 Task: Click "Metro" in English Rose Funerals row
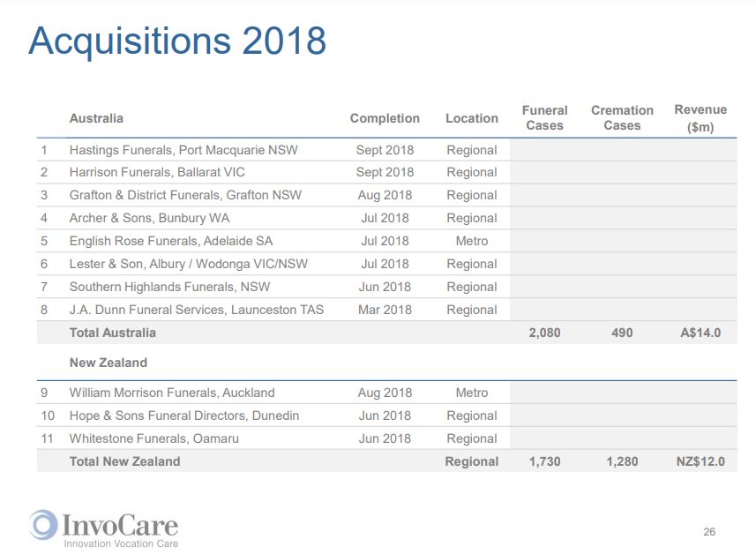[x=472, y=241]
